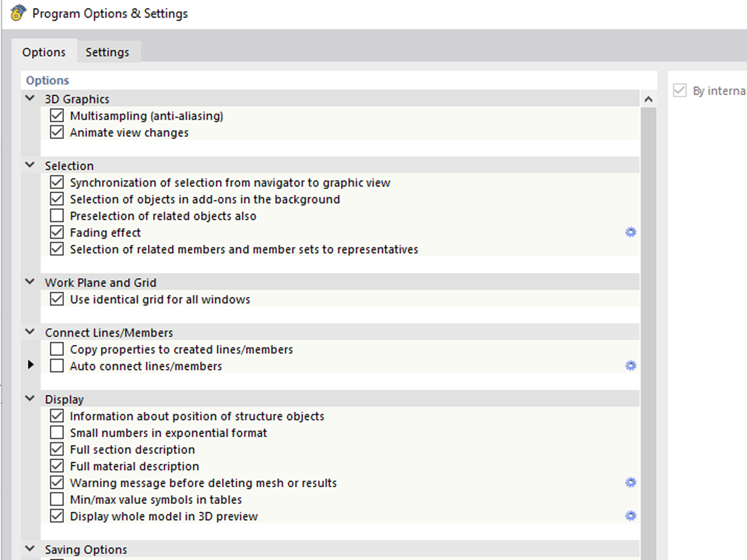The height and width of the screenshot is (560, 747).
Task: Enable Min/max value symbols in tables
Action: [x=56, y=499]
